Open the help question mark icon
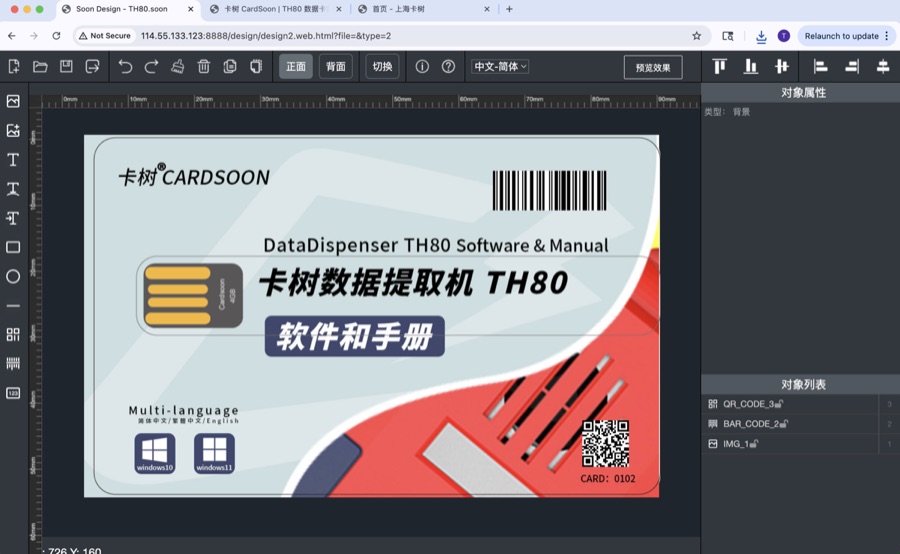This screenshot has width=900, height=554. pyautogui.click(x=448, y=67)
